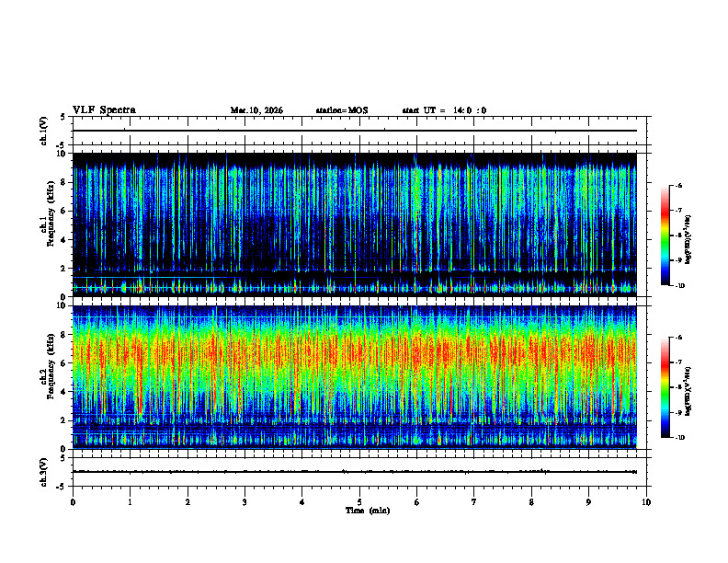Image resolution: width=728 pixels, height=563 pixels.
Task: Click the time axis tick label "0"
Action: [73, 502]
